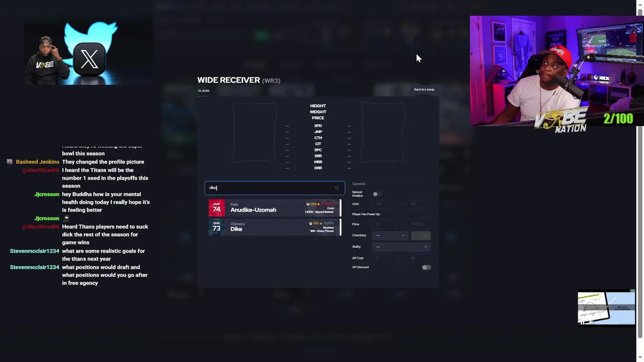The width and height of the screenshot is (644, 362).
Task: Click the '2/100' counter on the webcam overlay
Action: pyautogui.click(x=618, y=119)
